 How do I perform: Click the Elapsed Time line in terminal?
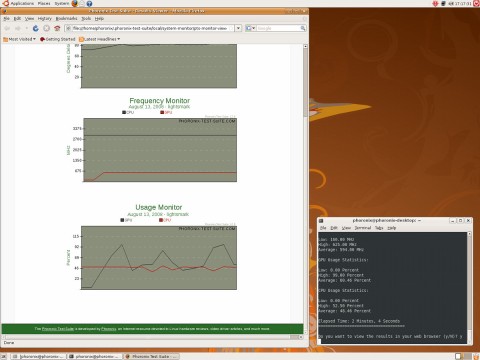[x=359, y=321]
